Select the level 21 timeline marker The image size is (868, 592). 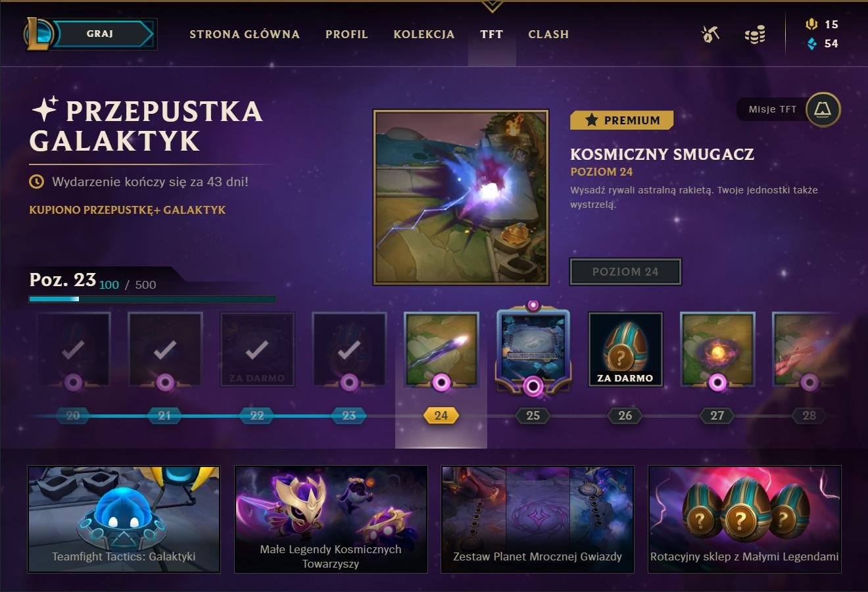(165, 416)
